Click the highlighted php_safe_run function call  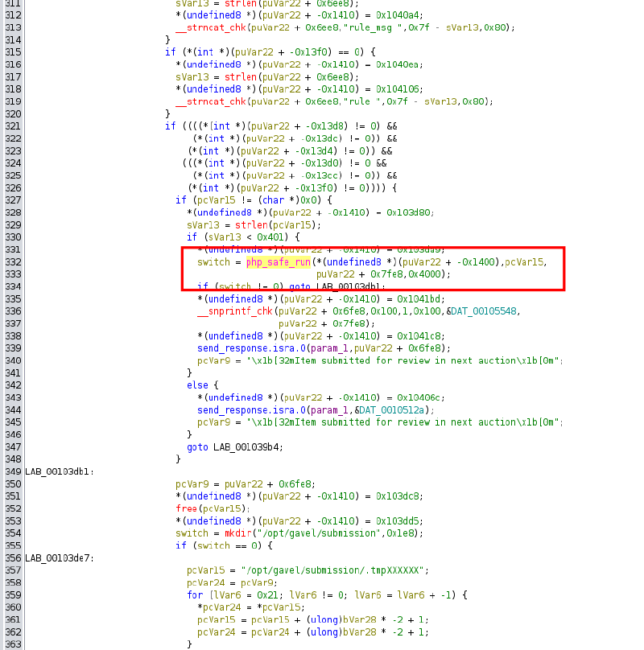pos(278,262)
